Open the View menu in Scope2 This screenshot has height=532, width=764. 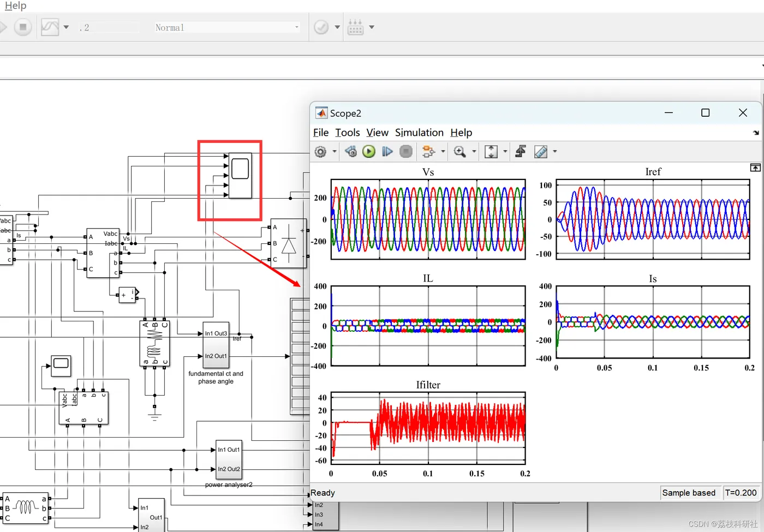[377, 133]
